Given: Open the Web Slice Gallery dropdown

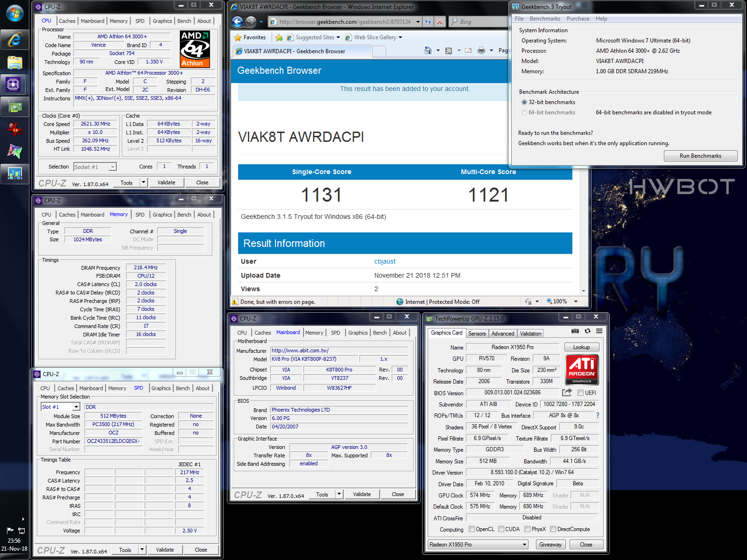Looking at the screenshot, I should [x=400, y=37].
